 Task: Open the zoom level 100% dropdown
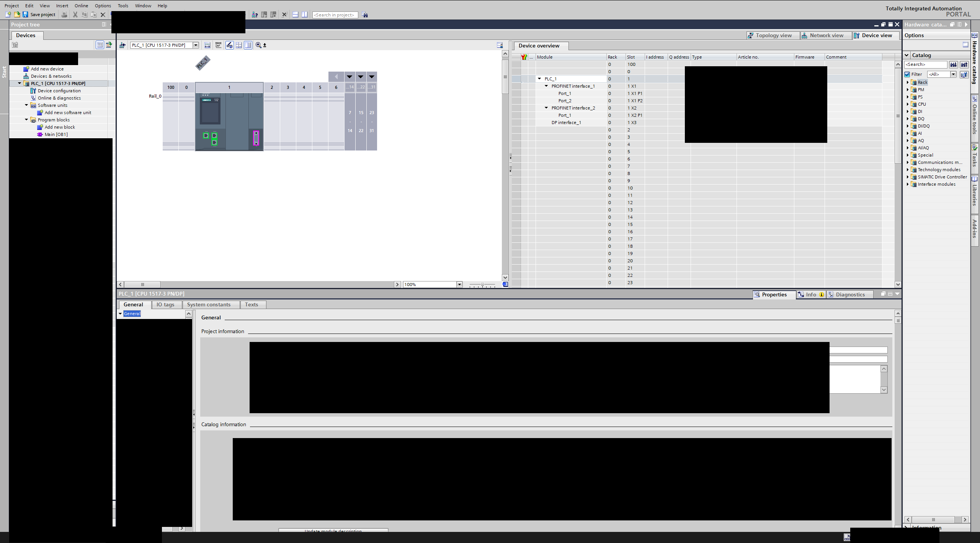[x=459, y=285]
